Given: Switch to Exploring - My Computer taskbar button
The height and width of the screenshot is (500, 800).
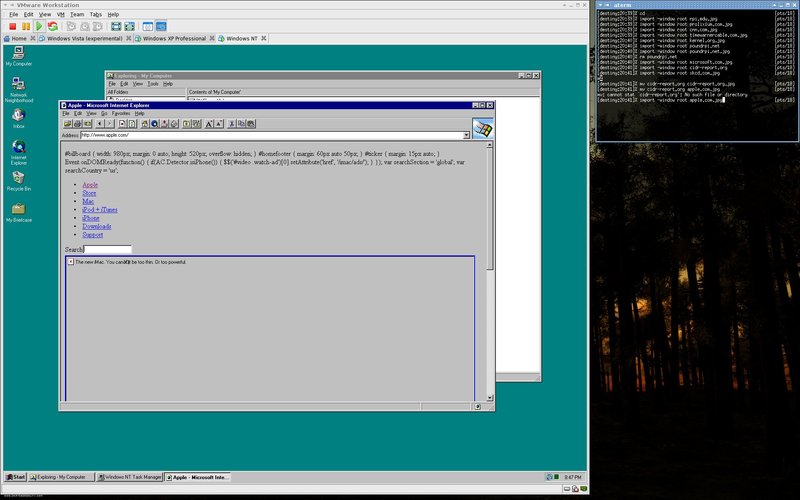Looking at the screenshot, I should pyautogui.click(x=61, y=477).
